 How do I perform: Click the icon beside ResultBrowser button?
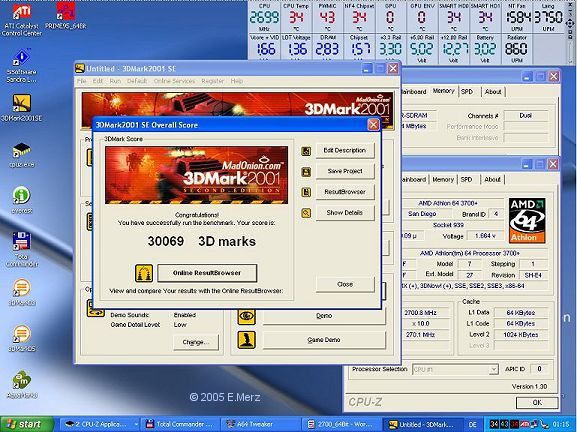(x=306, y=192)
